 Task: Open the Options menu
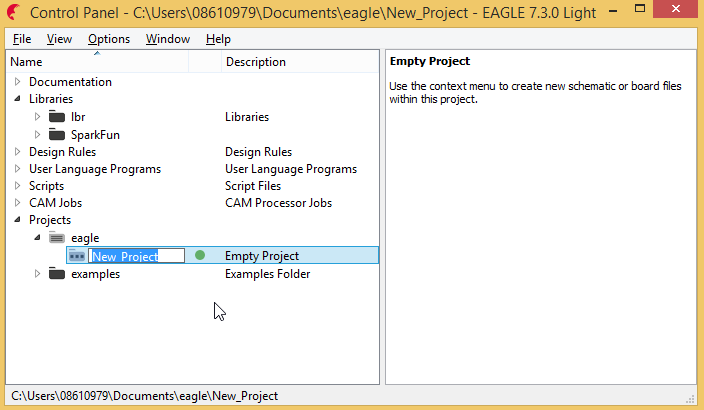108,39
